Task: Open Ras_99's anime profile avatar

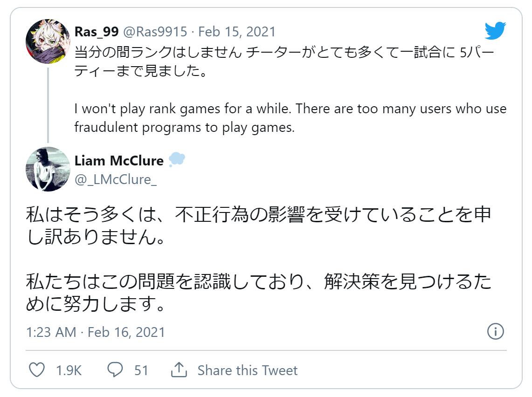Action: pos(48,41)
